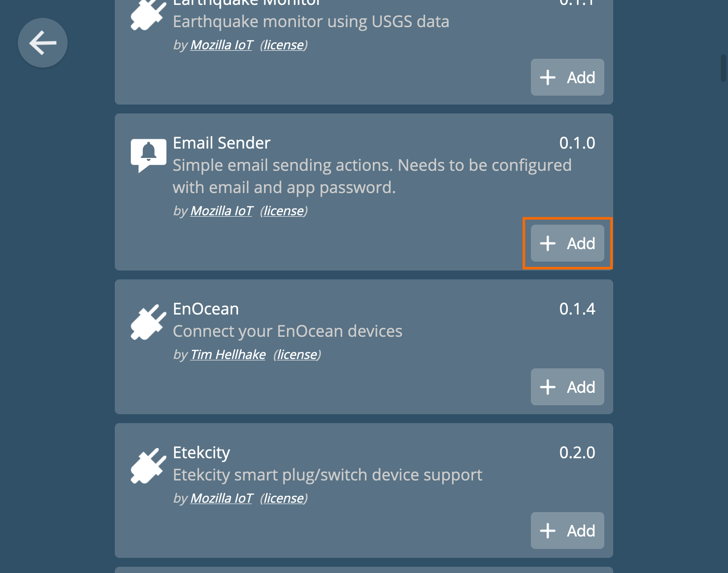
Task: Add the EnOcean add-on
Action: (x=567, y=387)
